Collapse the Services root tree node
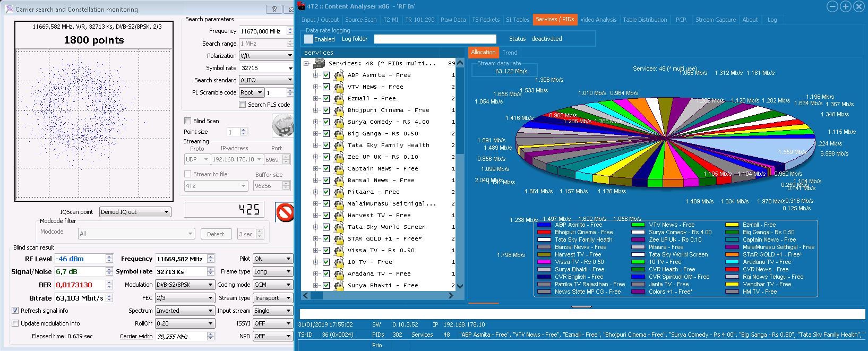Image resolution: width=868 pixels, height=351 pixels. [306, 63]
